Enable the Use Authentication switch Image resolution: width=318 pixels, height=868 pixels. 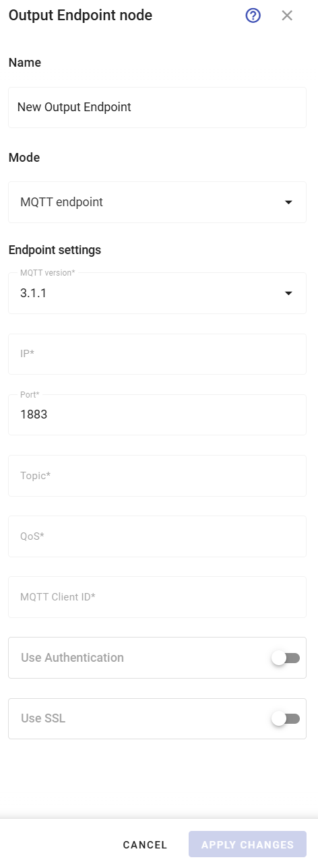[286, 658]
